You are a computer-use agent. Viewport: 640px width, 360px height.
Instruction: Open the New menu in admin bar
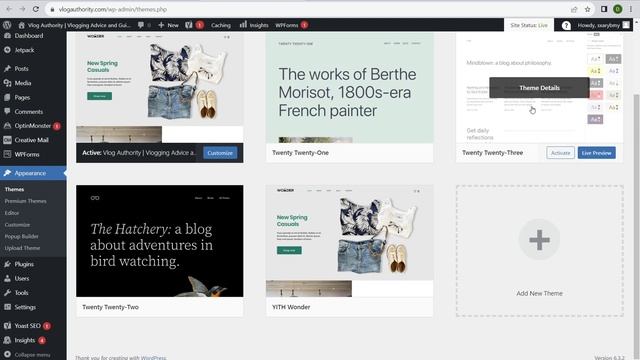click(168, 25)
